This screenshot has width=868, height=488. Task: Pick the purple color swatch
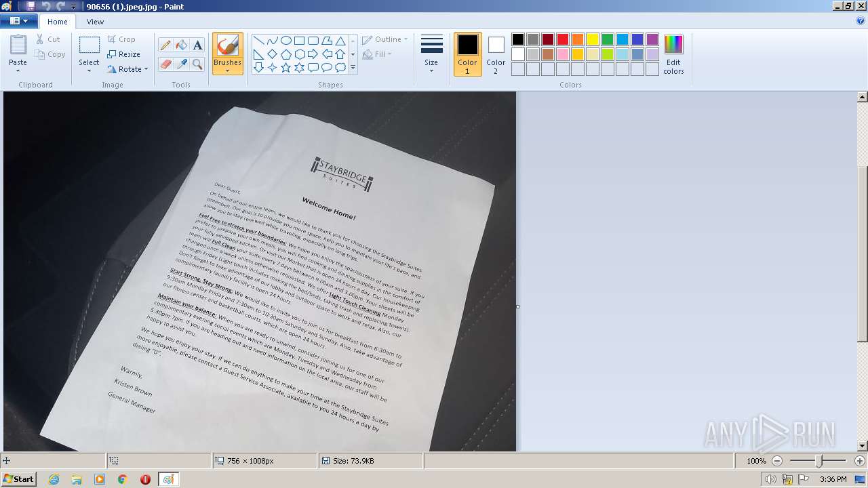coord(652,39)
